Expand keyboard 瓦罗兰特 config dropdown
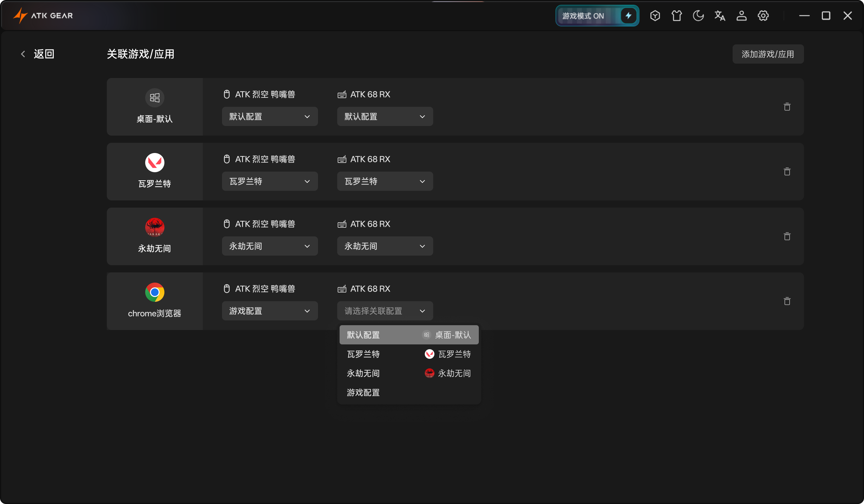 point(385,181)
